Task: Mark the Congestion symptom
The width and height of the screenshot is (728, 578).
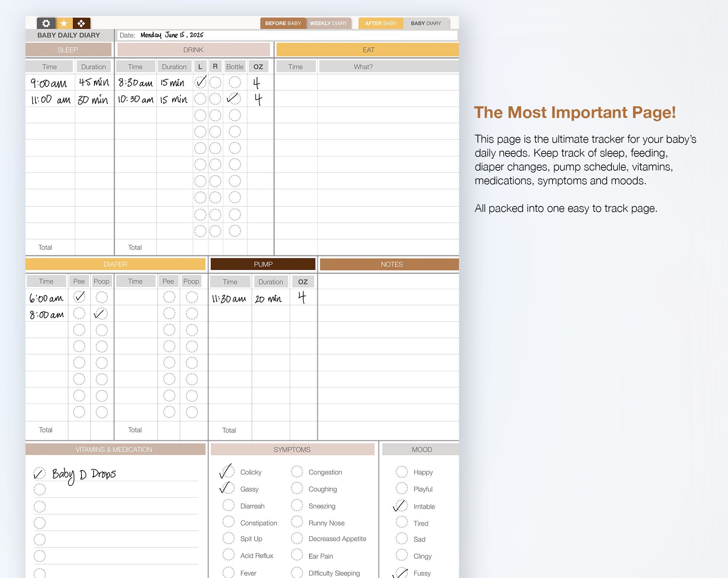Action: click(297, 472)
